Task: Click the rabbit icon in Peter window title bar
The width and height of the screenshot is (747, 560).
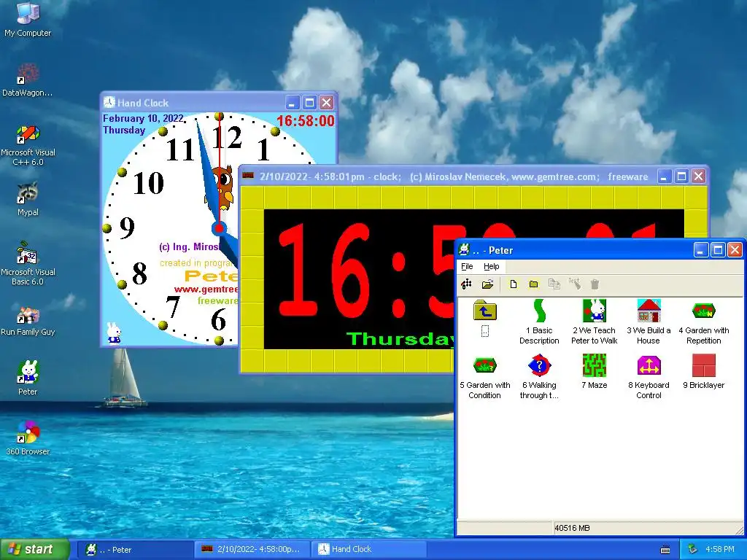Action: pyautogui.click(x=465, y=249)
